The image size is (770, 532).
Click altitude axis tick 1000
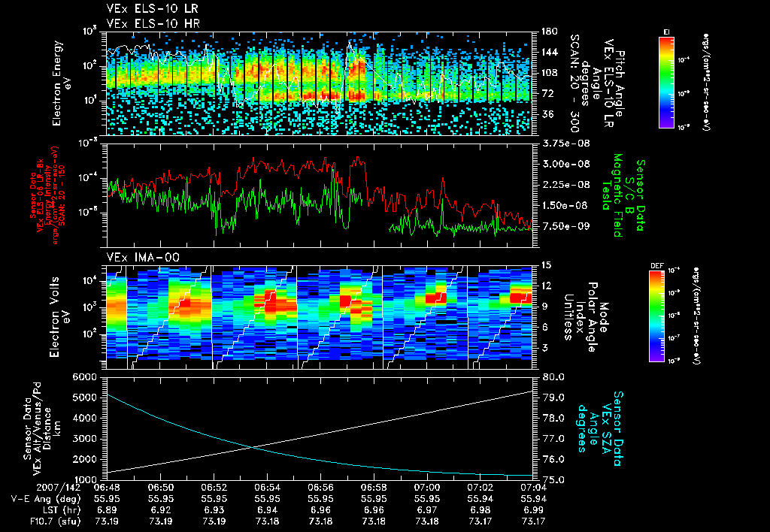pyautogui.click(x=84, y=479)
